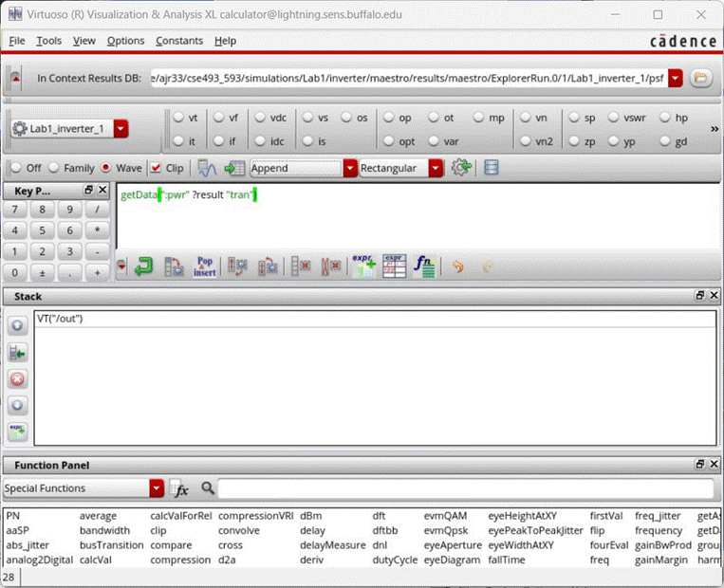Toggle the Clip checkbox
This screenshot has width=724, height=588.
pyautogui.click(x=156, y=168)
